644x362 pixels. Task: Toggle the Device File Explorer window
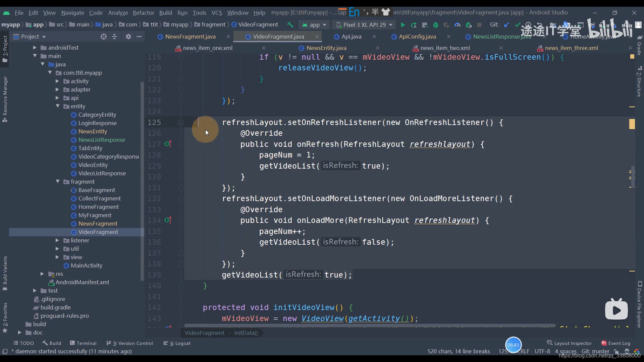(x=639, y=305)
